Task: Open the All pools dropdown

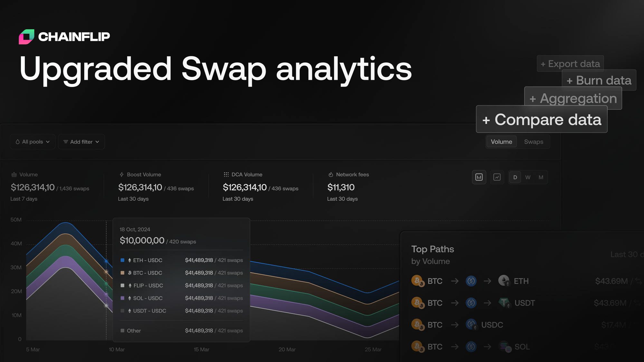Action: pos(32,142)
